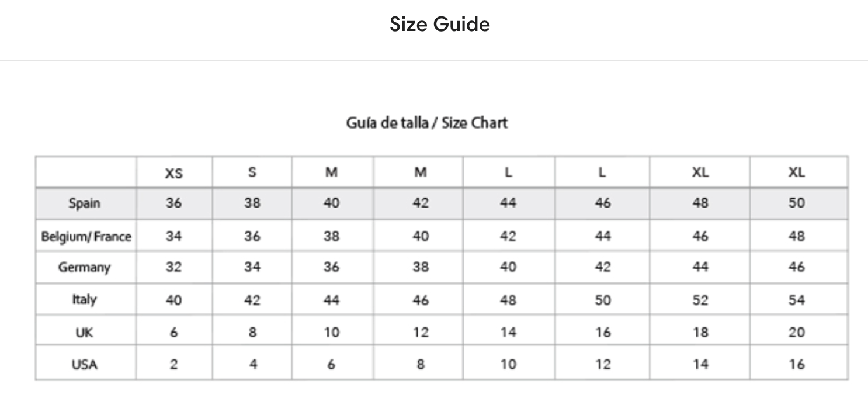Viewport: 868px width, 408px height.
Task: Choose size 2 in the USA row
Action: tap(173, 364)
